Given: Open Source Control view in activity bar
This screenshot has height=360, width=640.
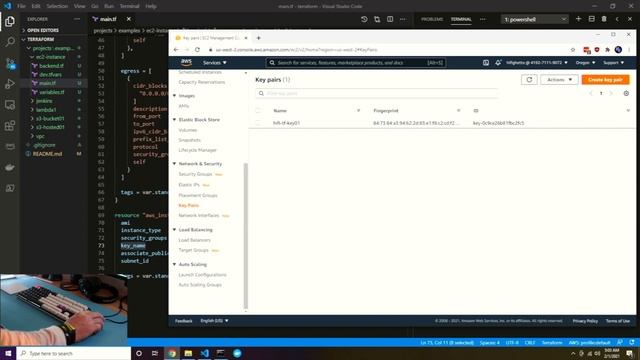Looking at the screenshot, I should (x=10, y=63).
